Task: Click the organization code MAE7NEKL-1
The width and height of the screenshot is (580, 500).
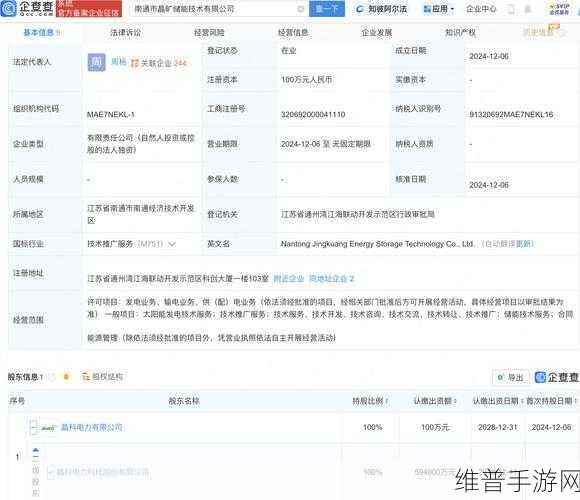Action: (111, 115)
